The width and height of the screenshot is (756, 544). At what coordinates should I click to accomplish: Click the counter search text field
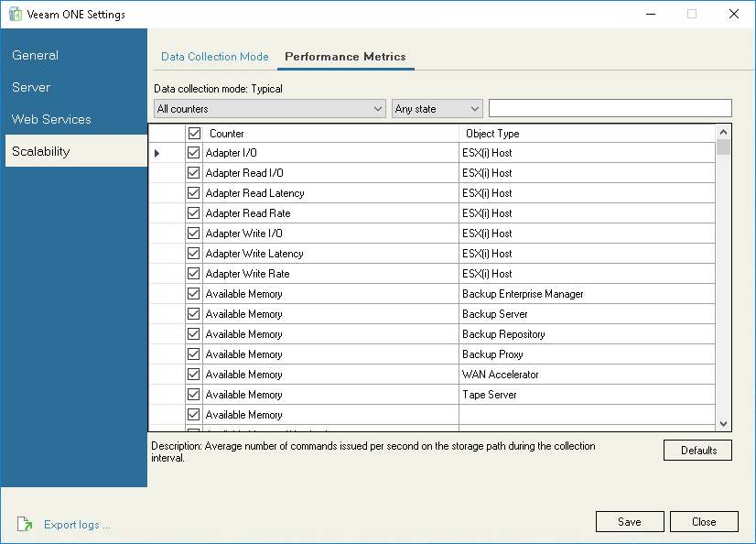[x=610, y=109]
